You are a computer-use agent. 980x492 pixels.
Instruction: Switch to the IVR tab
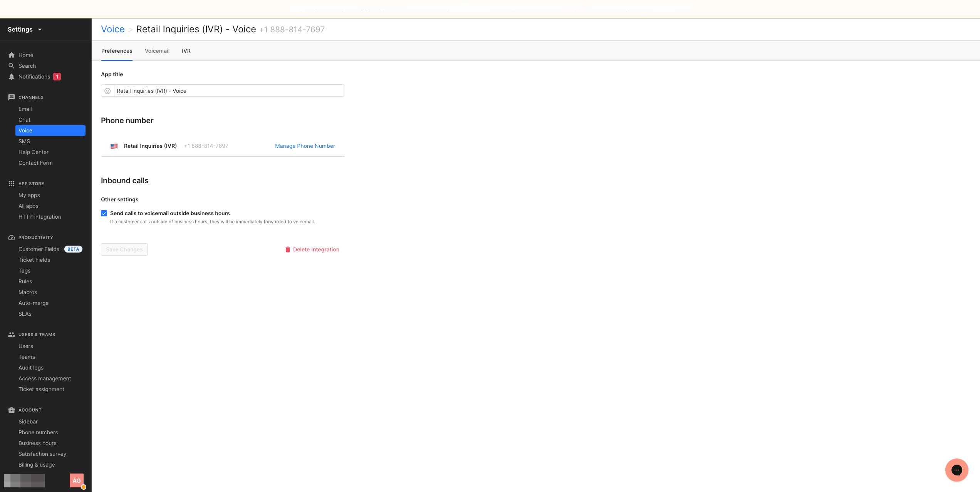click(x=186, y=51)
